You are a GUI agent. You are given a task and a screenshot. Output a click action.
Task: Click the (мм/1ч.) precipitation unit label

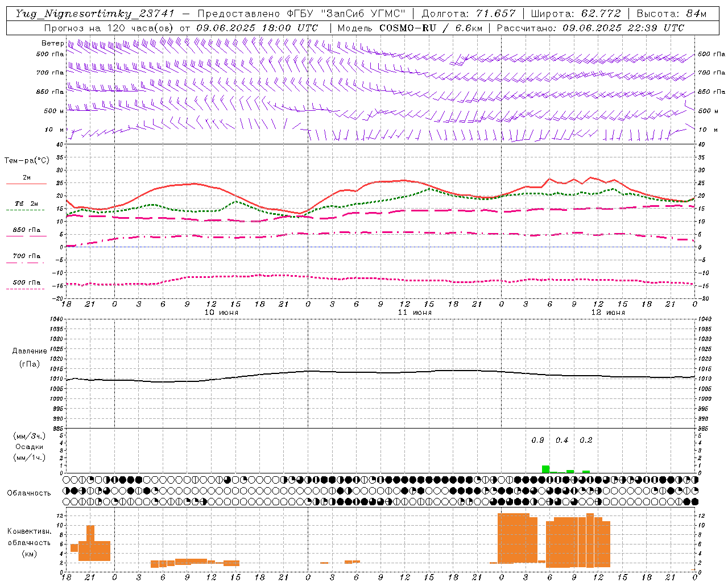pyautogui.click(x=30, y=458)
